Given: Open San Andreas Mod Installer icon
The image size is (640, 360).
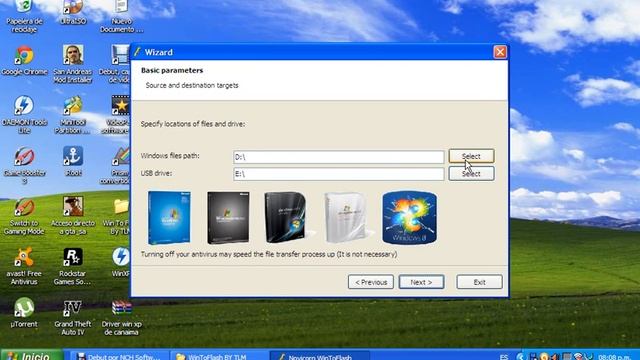Looking at the screenshot, I should point(73,64).
